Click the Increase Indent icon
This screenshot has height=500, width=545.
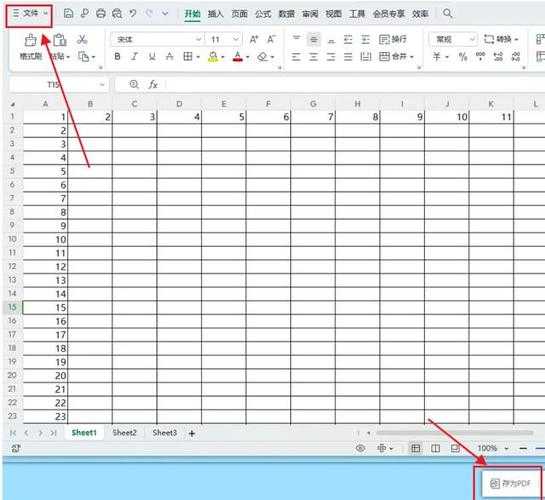point(365,39)
